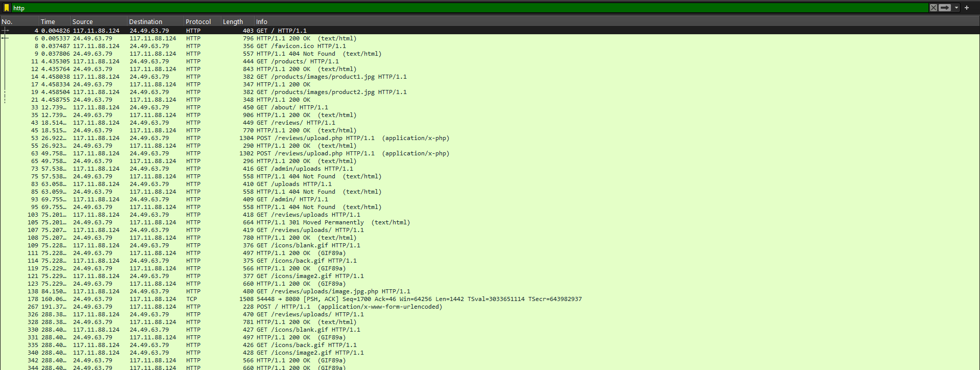Select the GET /admin/uploads packet
This screenshot has width=980, height=370.
coord(490,169)
